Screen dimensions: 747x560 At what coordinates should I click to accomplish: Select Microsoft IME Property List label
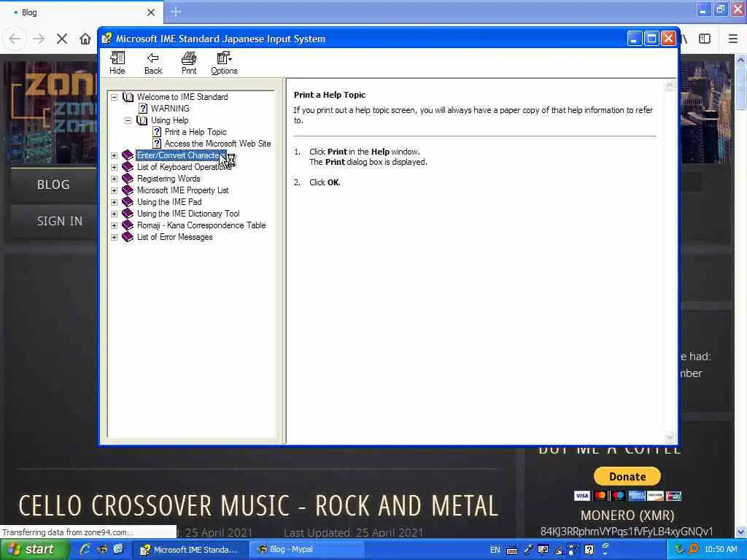point(183,190)
